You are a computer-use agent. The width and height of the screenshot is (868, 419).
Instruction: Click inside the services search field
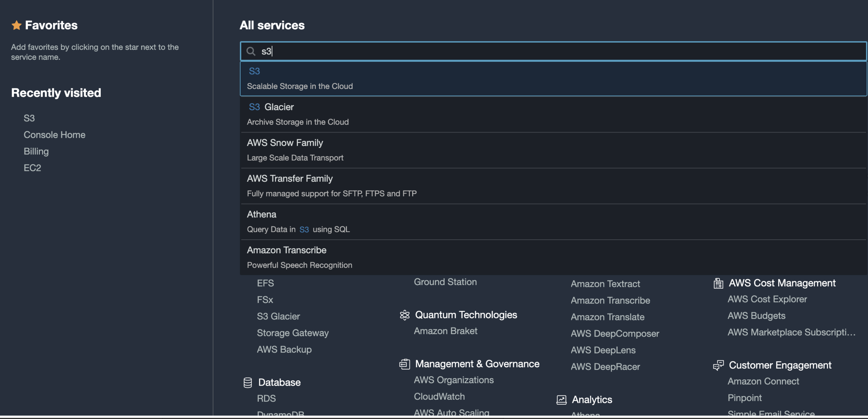pyautogui.click(x=553, y=51)
